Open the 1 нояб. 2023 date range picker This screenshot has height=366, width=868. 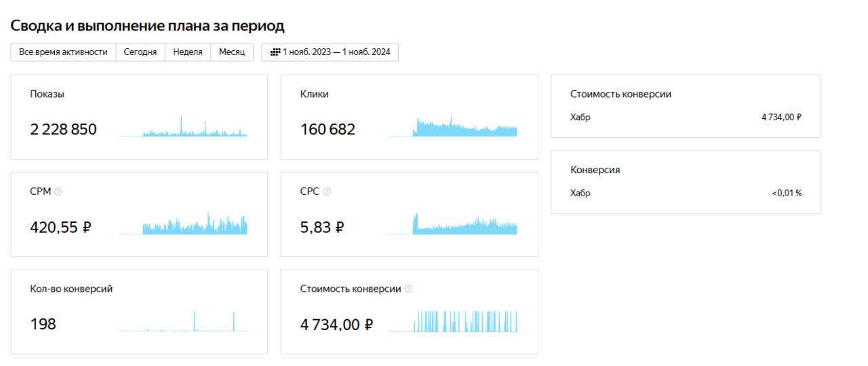(x=330, y=52)
